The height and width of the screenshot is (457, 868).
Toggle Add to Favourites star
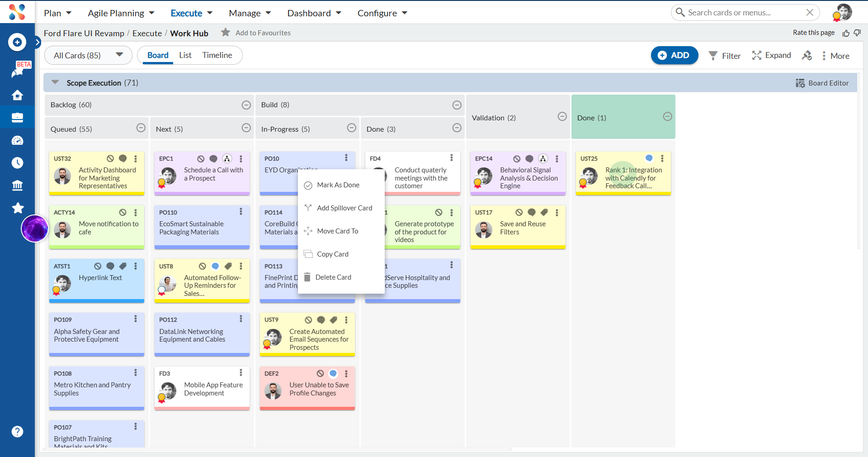[x=226, y=32]
